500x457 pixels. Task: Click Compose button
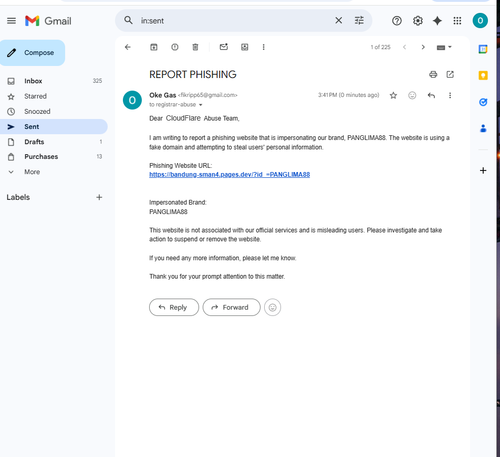coord(32,53)
